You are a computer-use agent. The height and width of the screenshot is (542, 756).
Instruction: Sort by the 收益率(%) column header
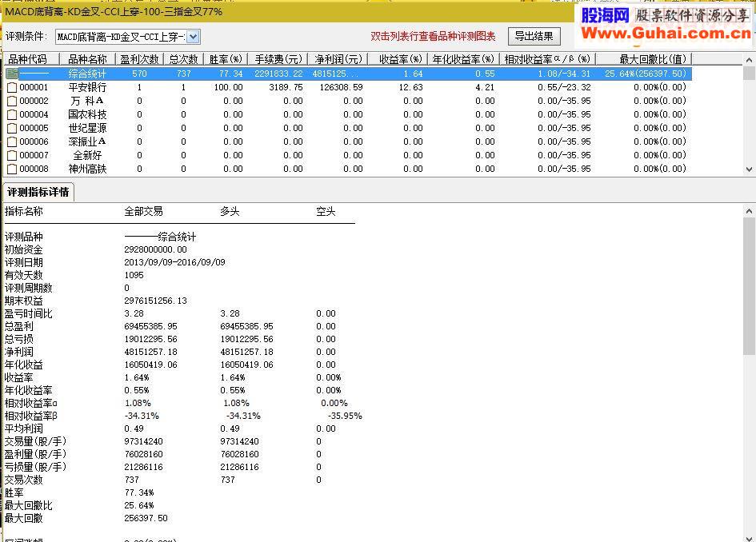click(x=398, y=59)
